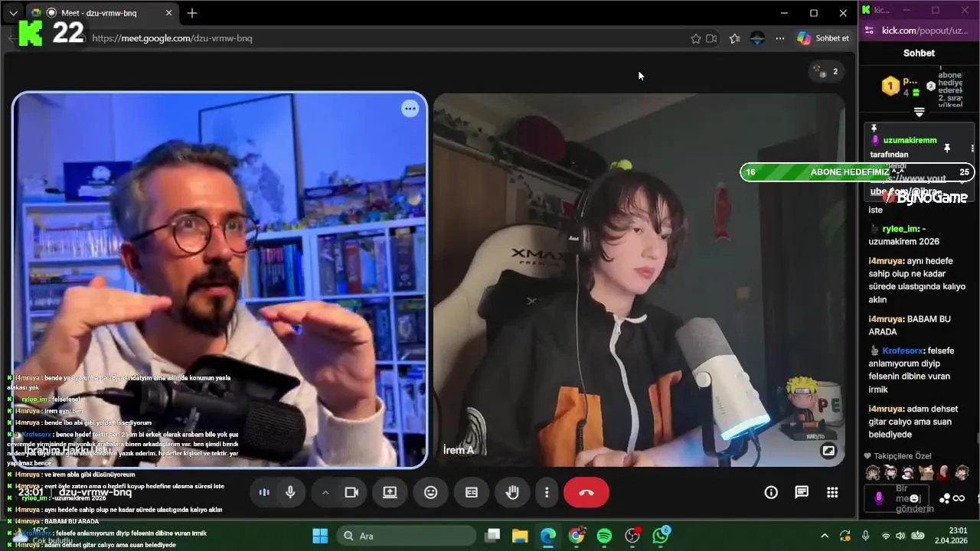Click the rank 1 gold badge in Kick
Viewport: 980px width, 551px height.
[890, 86]
